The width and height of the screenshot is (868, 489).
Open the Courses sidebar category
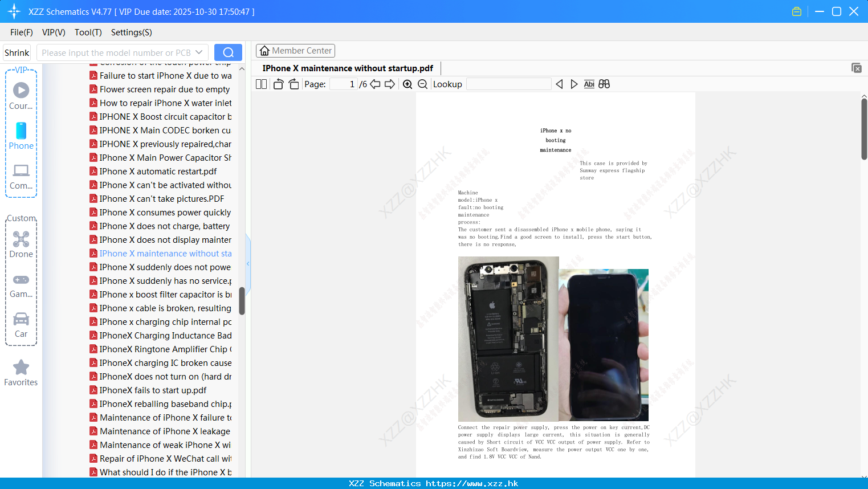click(x=21, y=96)
